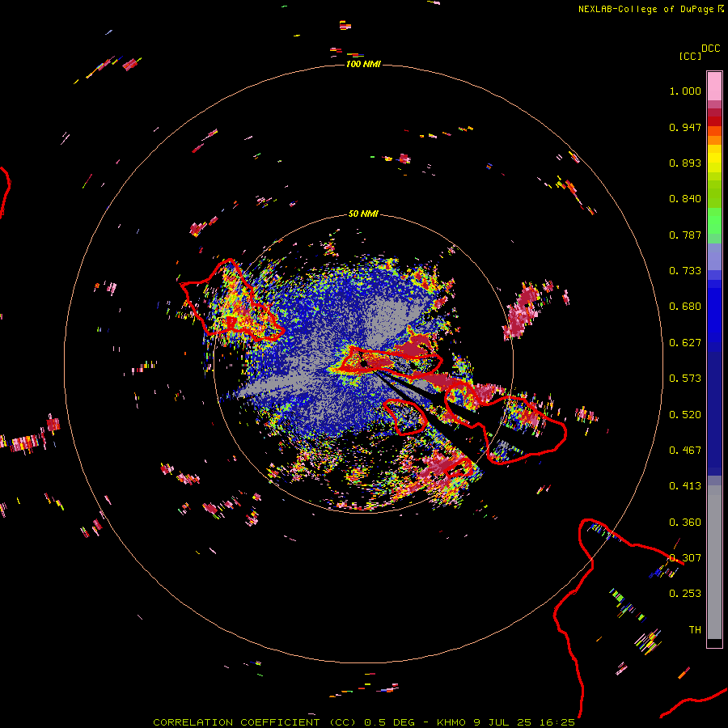This screenshot has width=728, height=728.
Task: Click the 0.787 scale value
Action: tap(685, 235)
